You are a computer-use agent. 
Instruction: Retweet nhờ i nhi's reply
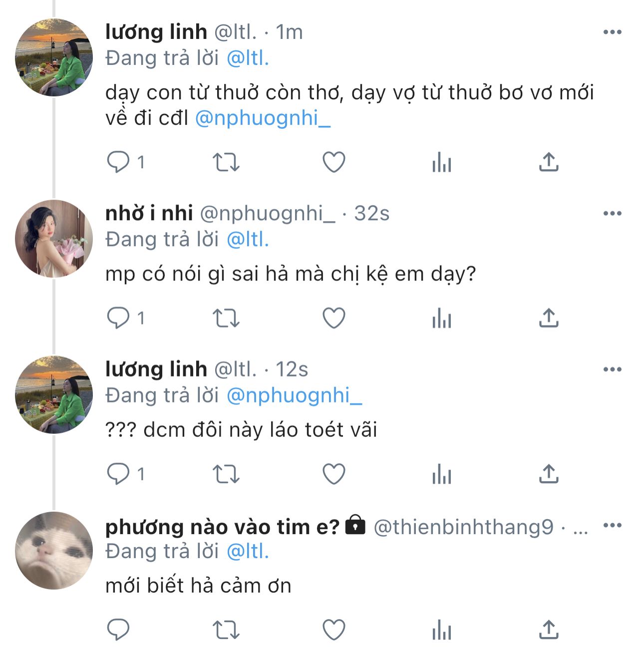point(226,318)
